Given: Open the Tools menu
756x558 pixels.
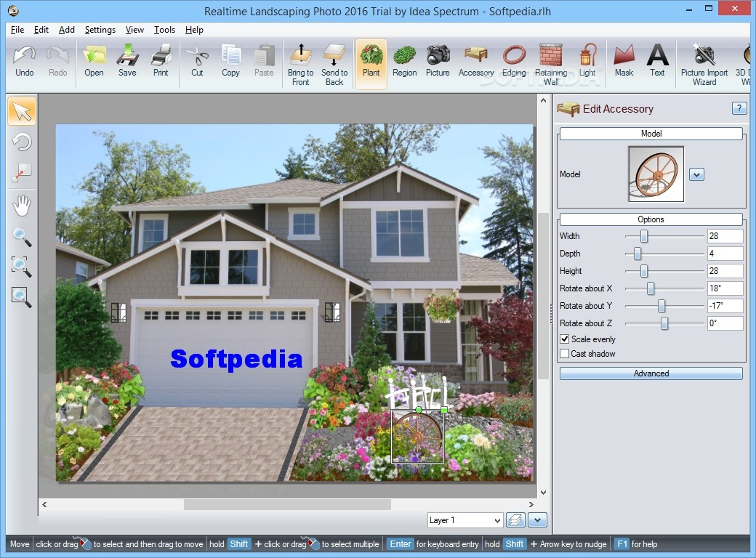Looking at the screenshot, I should point(164,29).
